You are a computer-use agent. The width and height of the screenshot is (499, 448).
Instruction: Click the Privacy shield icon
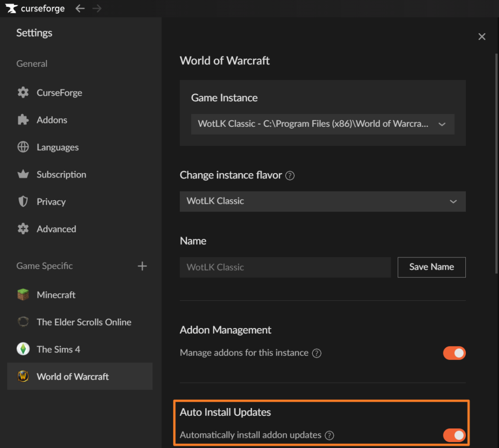[x=23, y=201]
